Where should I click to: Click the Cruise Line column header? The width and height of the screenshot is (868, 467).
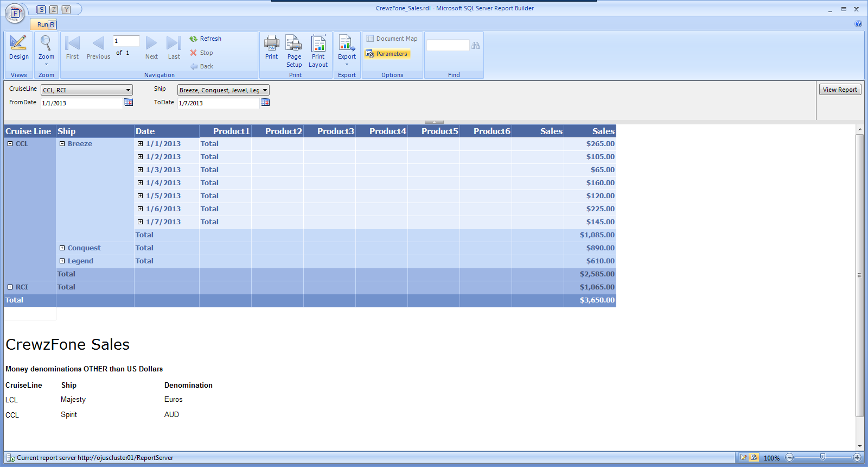pyautogui.click(x=30, y=131)
